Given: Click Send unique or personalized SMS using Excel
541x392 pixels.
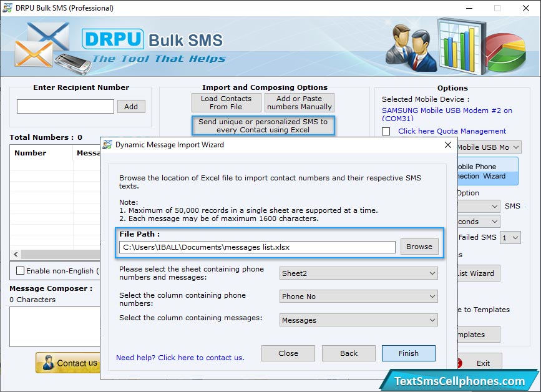Looking at the screenshot, I should pos(263,125).
